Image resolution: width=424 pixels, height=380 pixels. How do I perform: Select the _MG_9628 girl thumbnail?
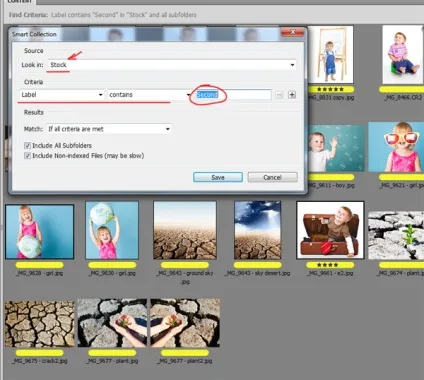click(x=40, y=232)
